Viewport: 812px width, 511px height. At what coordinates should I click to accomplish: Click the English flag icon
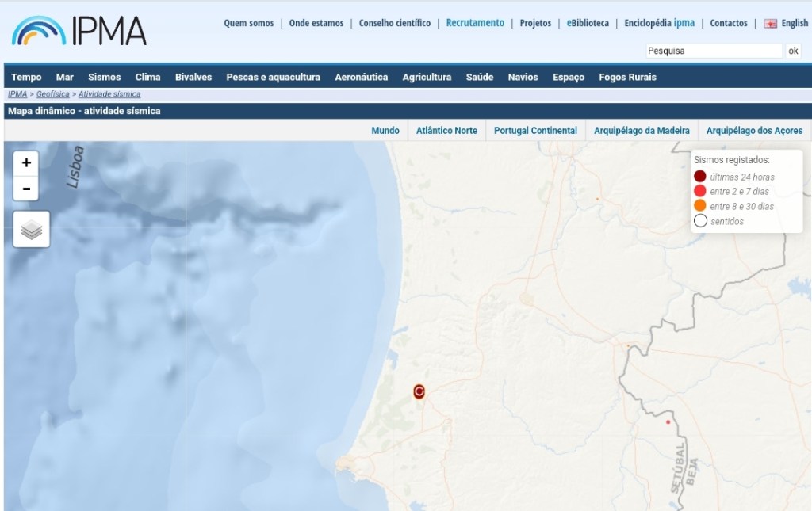coord(770,24)
